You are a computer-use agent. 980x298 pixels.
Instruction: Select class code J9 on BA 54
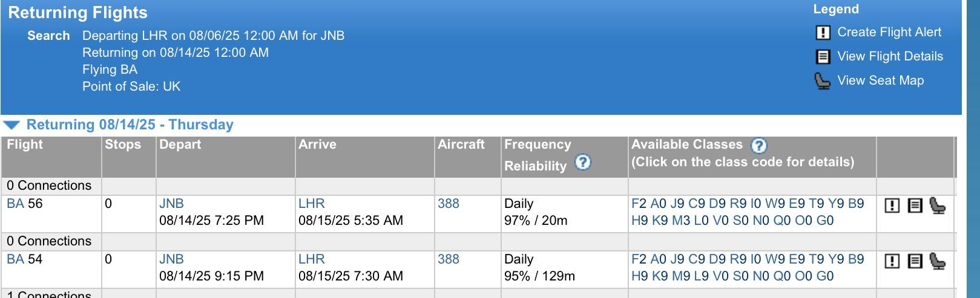tap(677, 259)
